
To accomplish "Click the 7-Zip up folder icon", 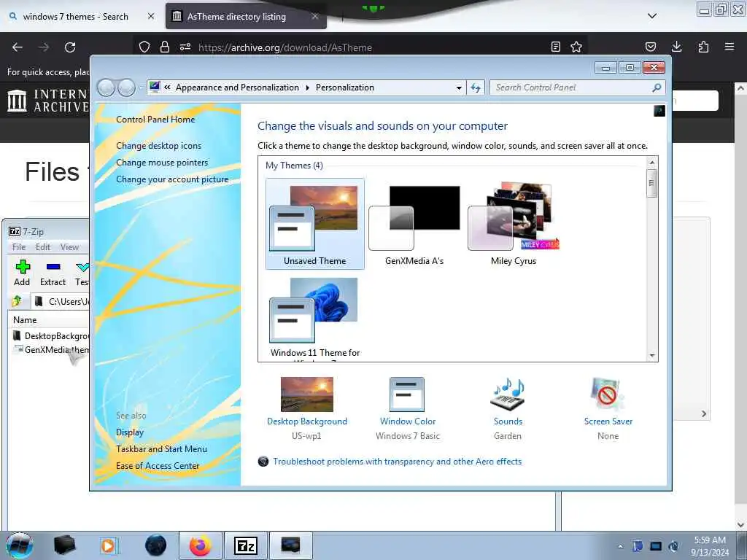I will pyautogui.click(x=17, y=301).
